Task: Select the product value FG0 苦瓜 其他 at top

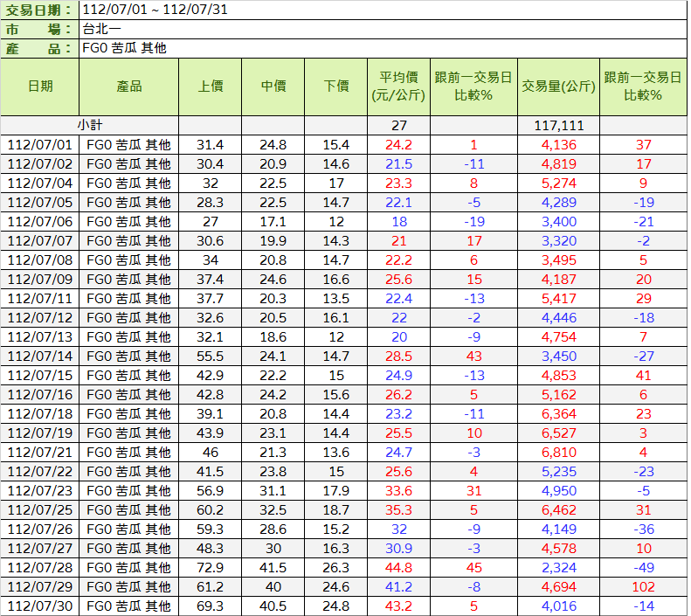Action: (x=123, y=48)
